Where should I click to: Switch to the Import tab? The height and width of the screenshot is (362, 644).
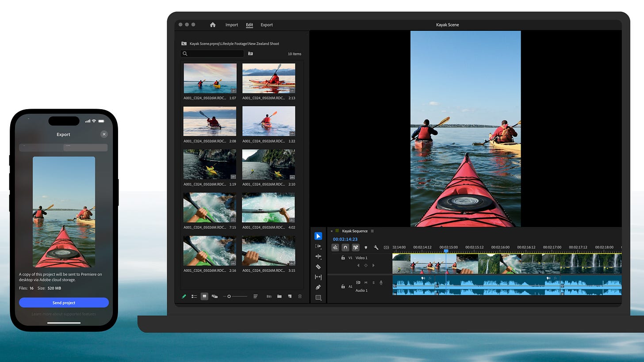coord(231,25)
